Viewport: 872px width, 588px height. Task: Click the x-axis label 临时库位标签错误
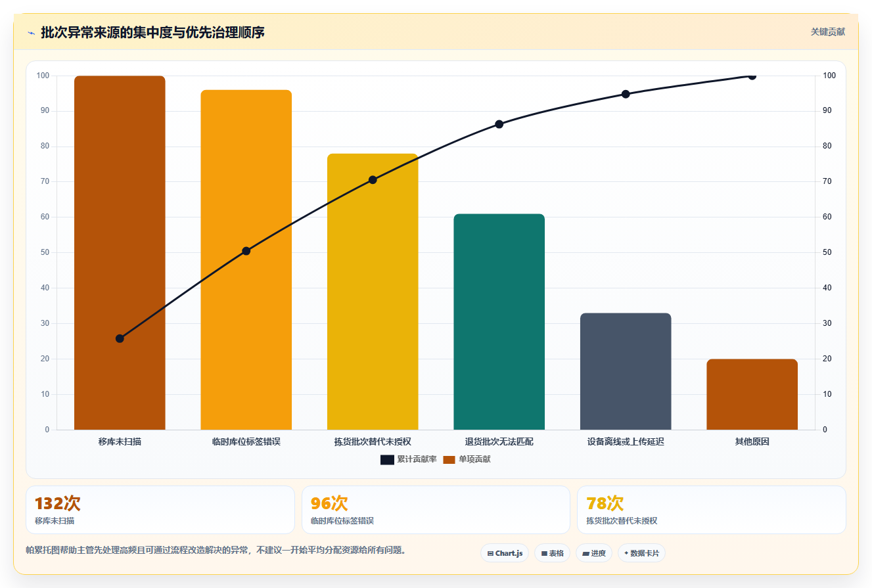click(x=246, y=441)
